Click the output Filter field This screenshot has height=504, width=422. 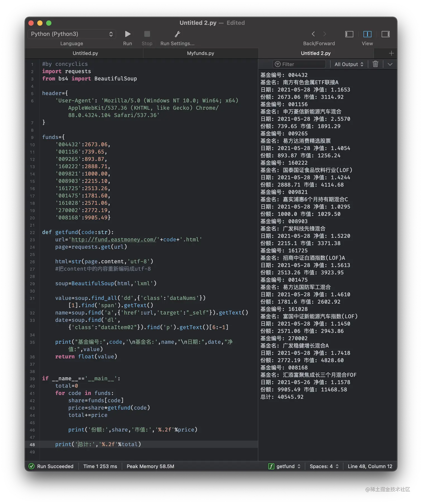pyautogui.click(x=299, y=64)
